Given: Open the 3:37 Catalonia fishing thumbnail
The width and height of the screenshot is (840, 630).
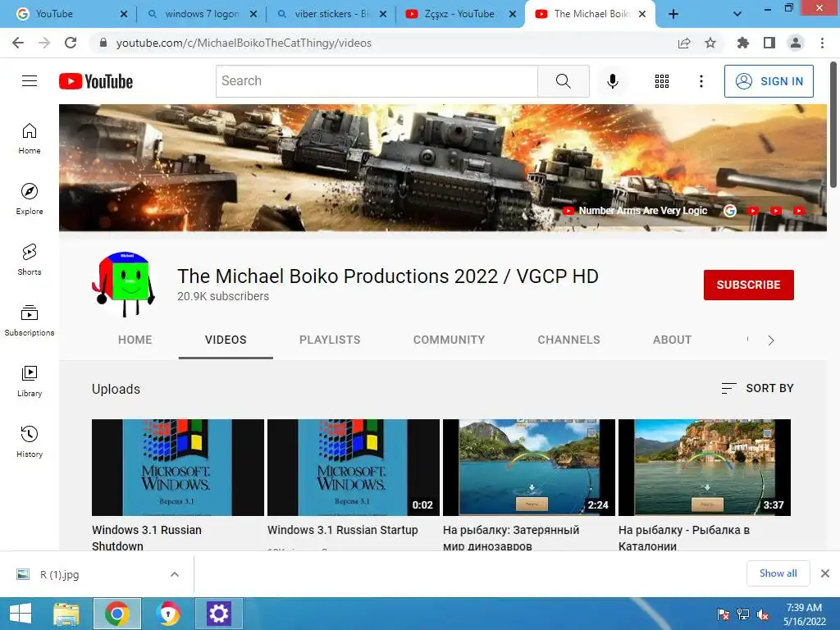Looking at the screenshot, I should 705,467.
